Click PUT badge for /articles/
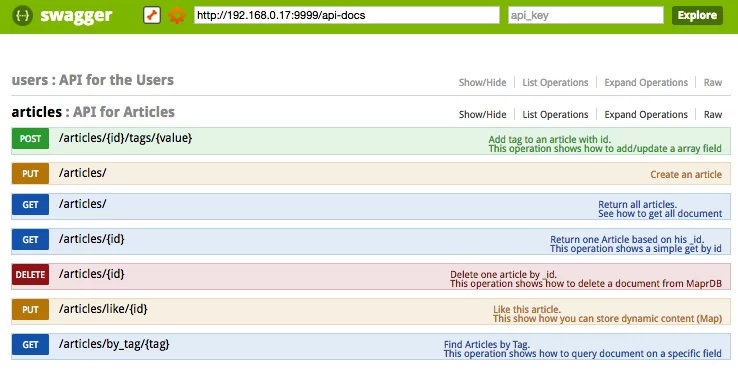738x381 pixels. 30,174
